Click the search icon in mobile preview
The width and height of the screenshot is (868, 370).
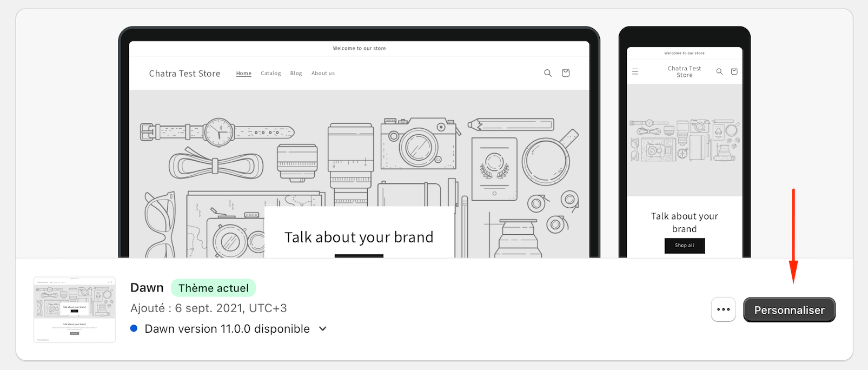click(x=719, y=71)
